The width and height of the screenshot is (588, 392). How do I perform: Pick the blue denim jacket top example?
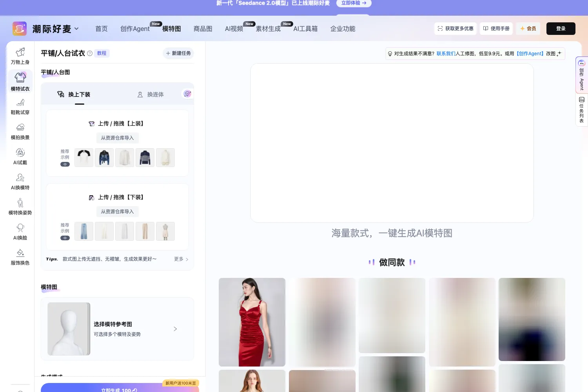[x=104, y=158]
